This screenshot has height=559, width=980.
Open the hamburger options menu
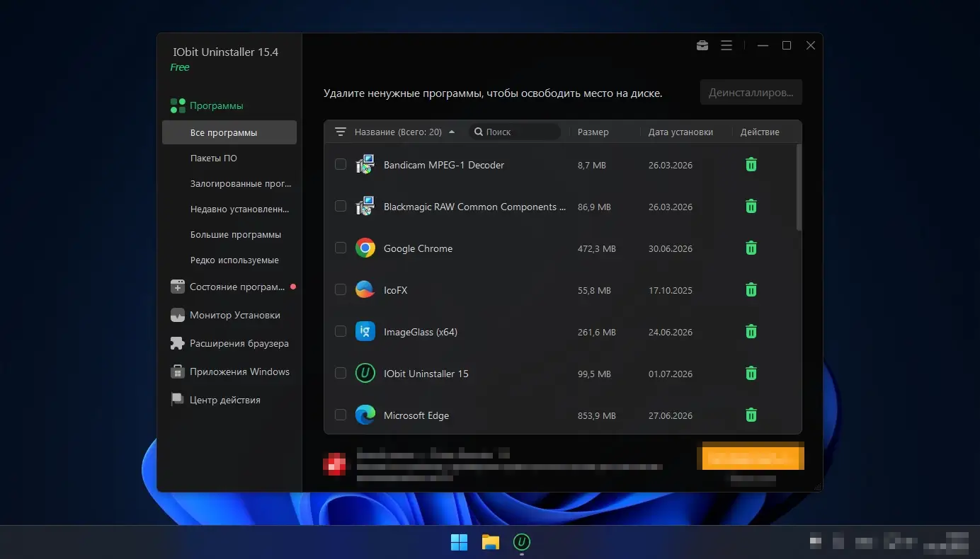tap(727, 45)
